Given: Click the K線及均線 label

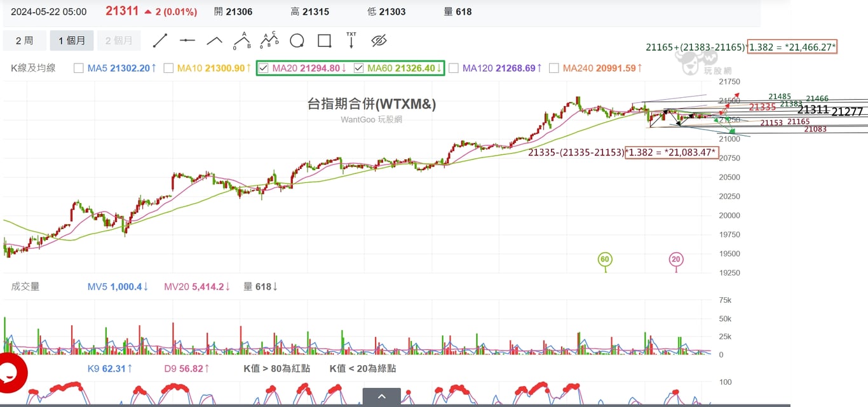Looking at the screenshot, I should 33,68.
